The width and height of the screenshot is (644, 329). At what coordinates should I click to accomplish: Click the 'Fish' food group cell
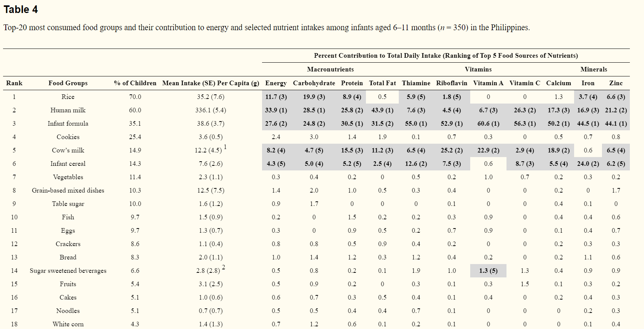click(68, 217)
